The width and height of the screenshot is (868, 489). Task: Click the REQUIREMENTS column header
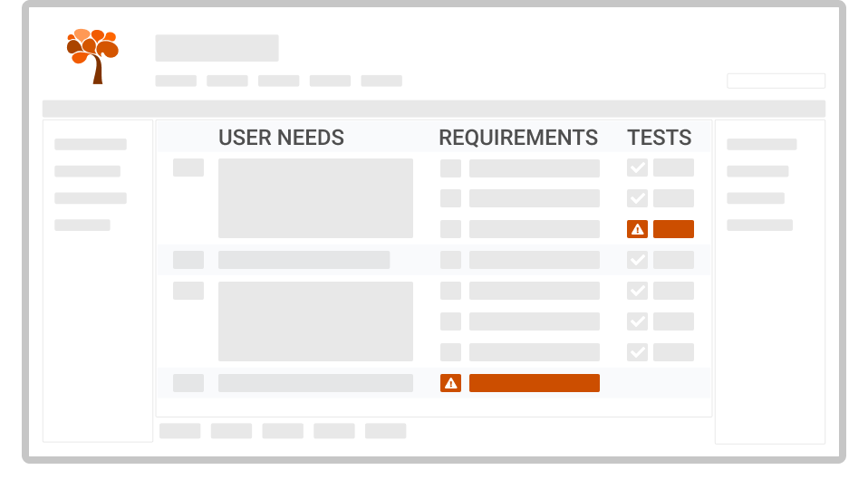[x=518, y=137]
